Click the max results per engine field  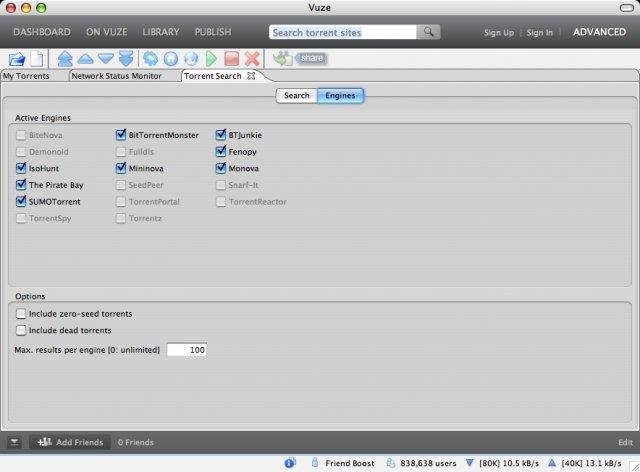pos(187,350)
